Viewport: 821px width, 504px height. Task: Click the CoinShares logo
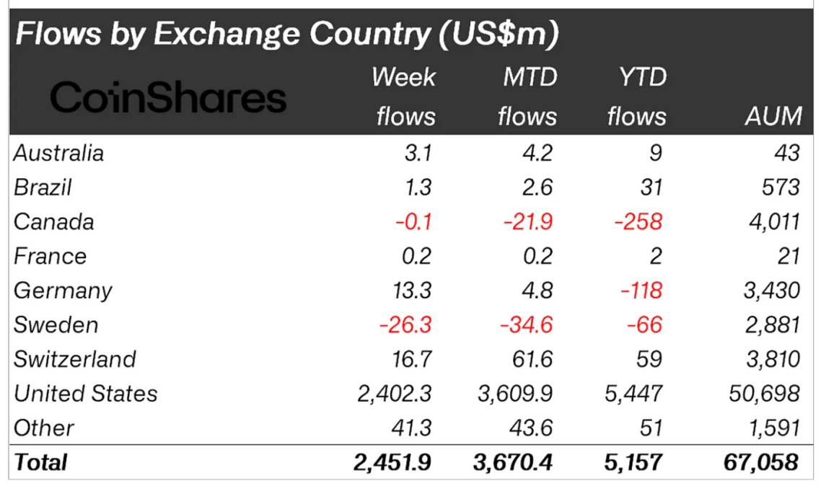pos(168,97)
